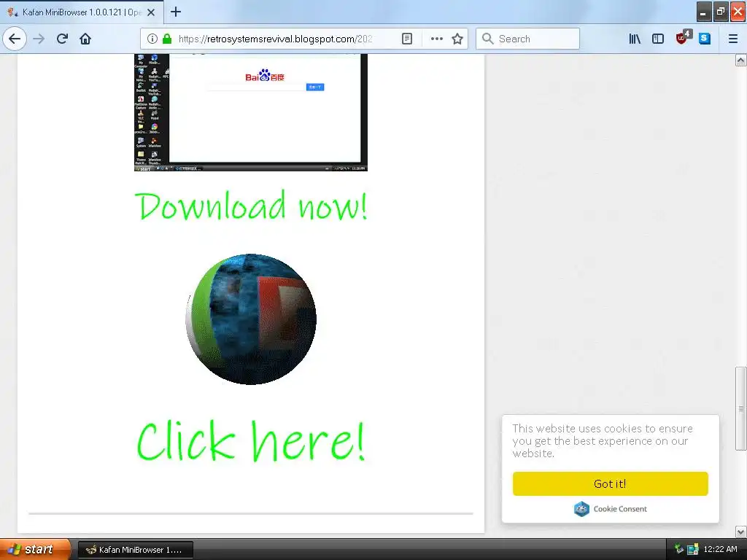
Task: Close the Kafan MiniBrowser tab
Action: pyautogui.click(x=151, y=12)
